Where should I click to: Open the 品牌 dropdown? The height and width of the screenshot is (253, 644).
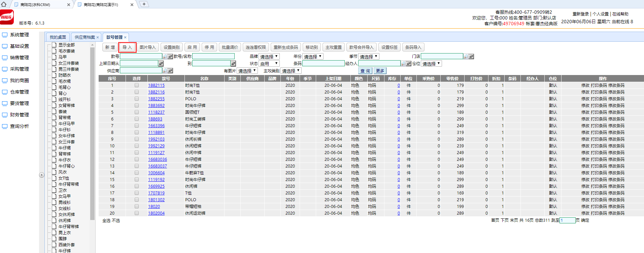pyautogui.click(x=269, y=57)
